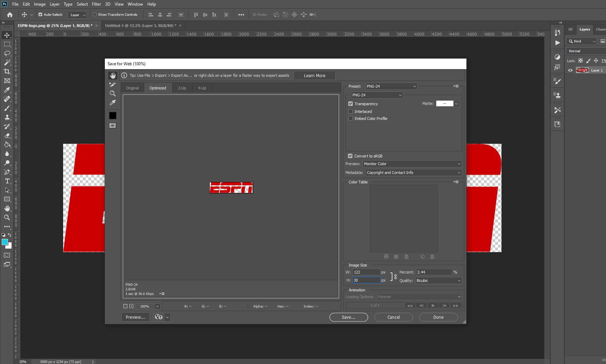Click the Save... button
The image size is (606, 364).
click(x=349, y=317)
